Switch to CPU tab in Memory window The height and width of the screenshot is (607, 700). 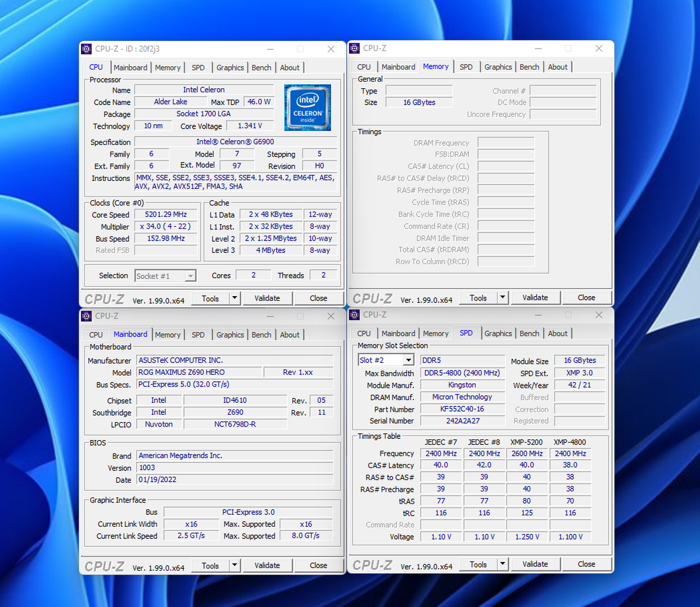point(364,67)
